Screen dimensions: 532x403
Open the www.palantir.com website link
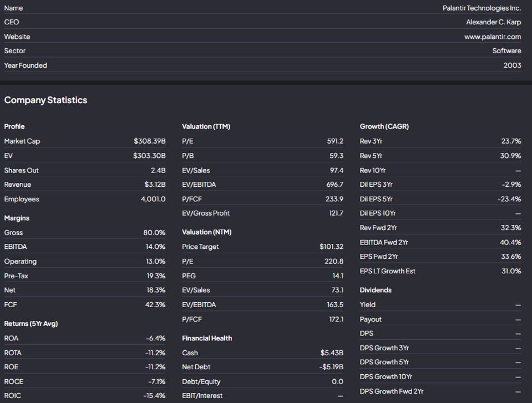pos(493,37)
